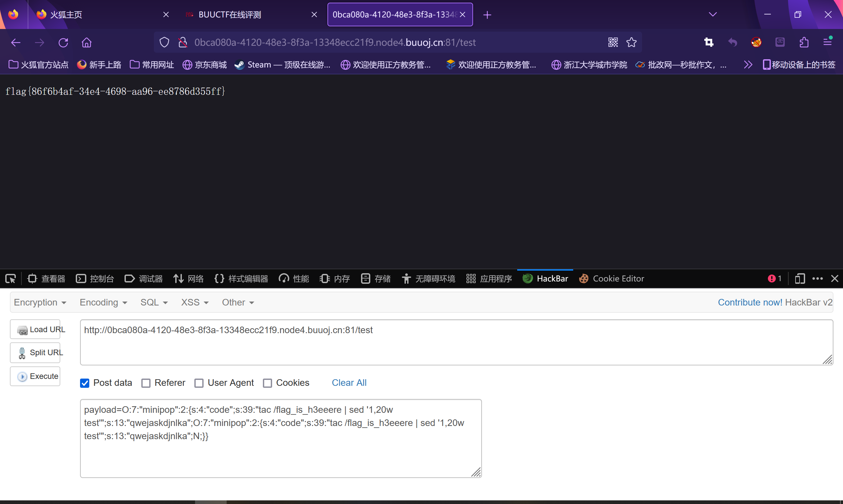843x504 pixels.
Task: Click the Load URL button
Action: click(35, 330)
